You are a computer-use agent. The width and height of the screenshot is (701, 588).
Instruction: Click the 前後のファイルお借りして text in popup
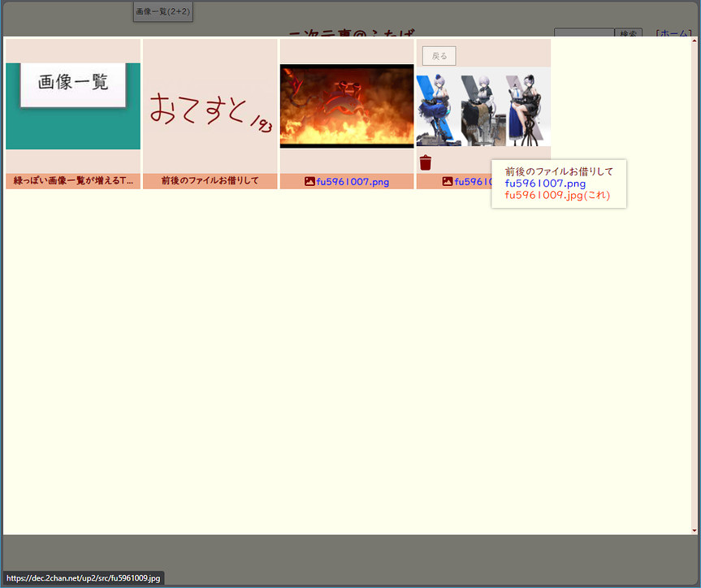559,171
